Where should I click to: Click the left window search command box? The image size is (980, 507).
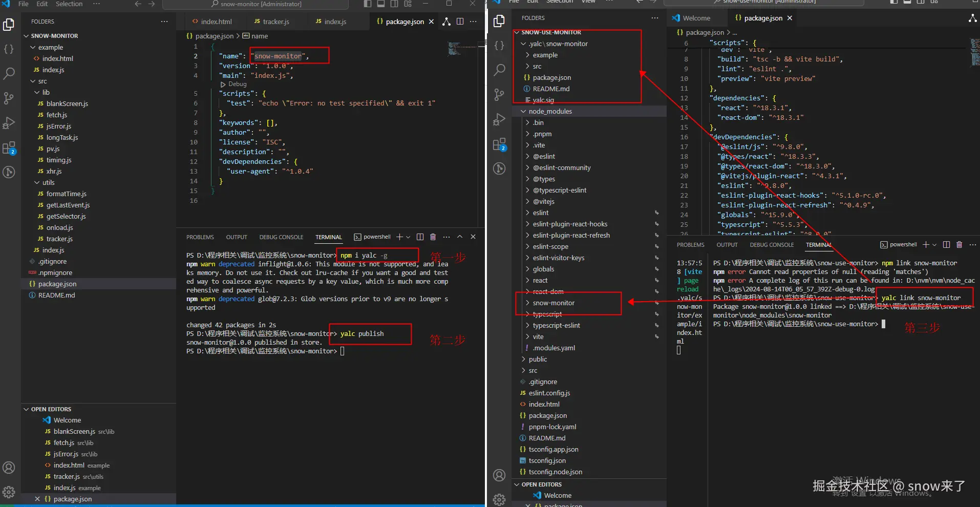coord(255,4)
